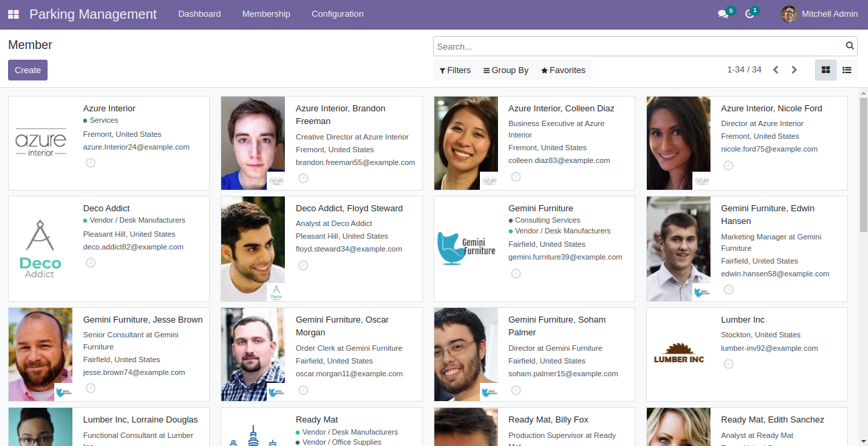Click email deco.addict82@example.com

(133, 247)
